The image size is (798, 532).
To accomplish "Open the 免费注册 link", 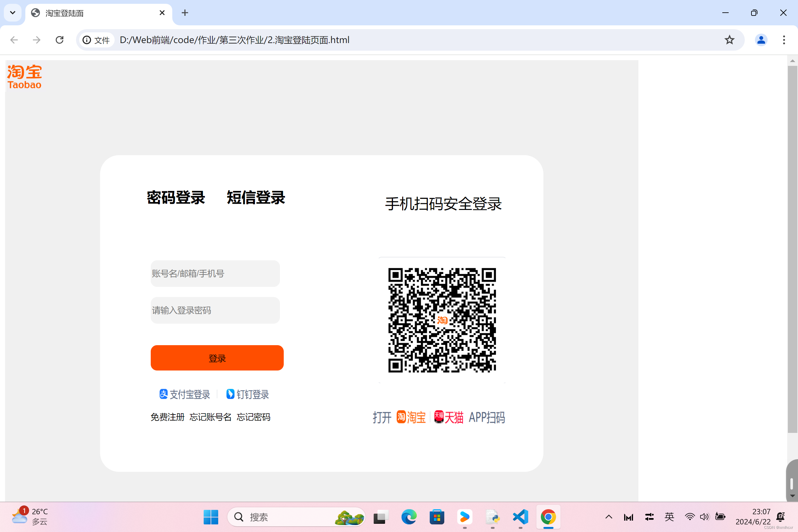I will pos(168,417).
